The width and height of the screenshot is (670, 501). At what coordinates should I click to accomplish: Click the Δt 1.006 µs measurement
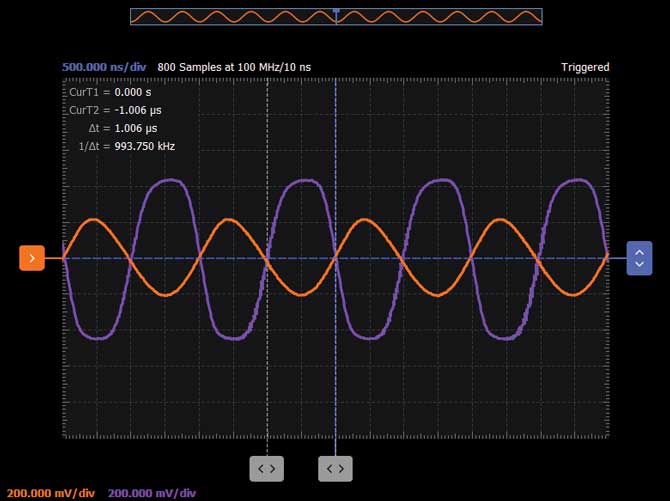(122, 128)
